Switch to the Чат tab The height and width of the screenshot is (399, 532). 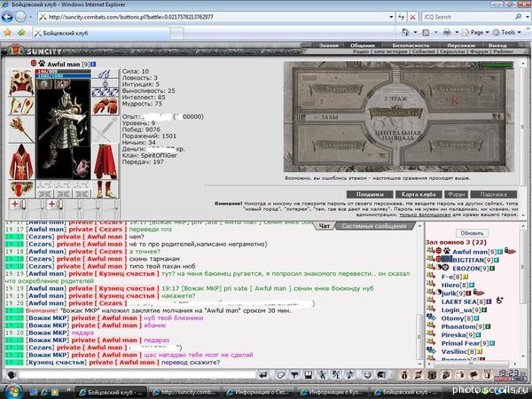pos(325,226)
